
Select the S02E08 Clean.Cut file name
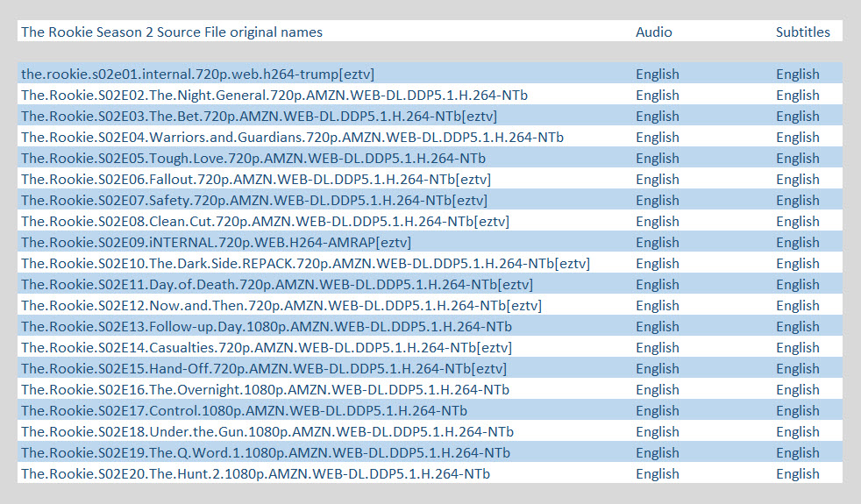tap(265, 221)
